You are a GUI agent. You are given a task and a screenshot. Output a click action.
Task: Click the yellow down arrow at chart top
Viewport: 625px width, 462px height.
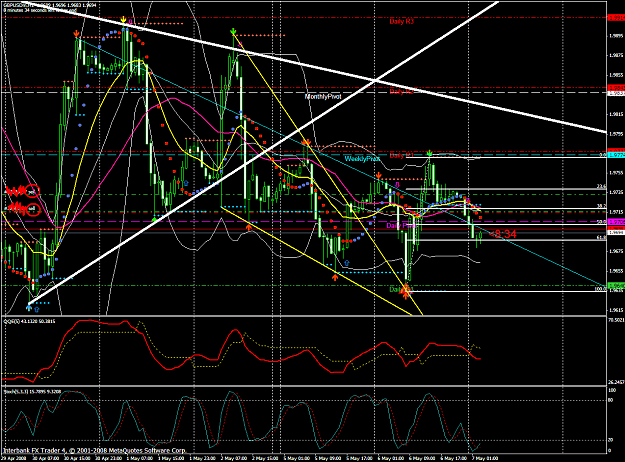click(124, 19)
